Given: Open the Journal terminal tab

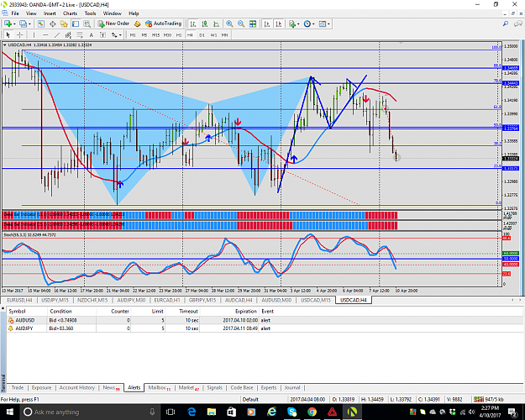Looking at the screenshot, I should pos(292,387).
